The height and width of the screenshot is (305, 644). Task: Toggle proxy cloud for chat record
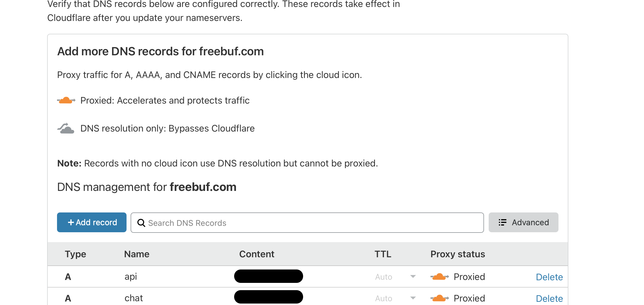(x=440, y=298)
